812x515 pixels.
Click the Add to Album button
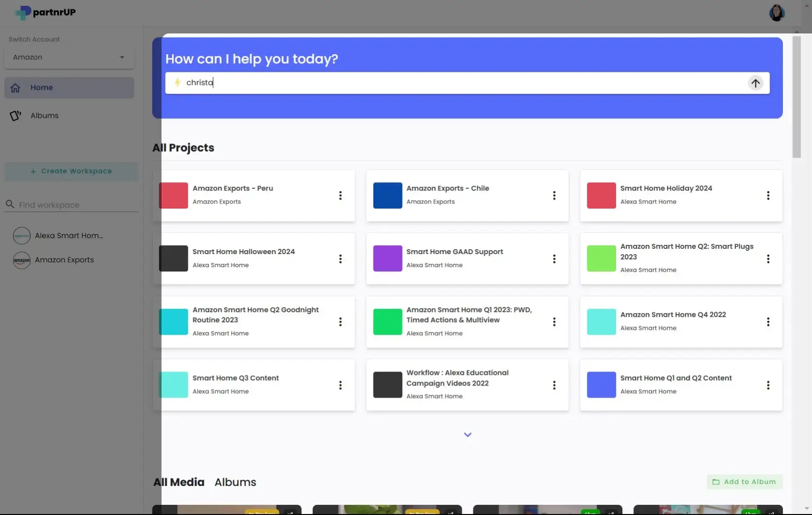745,482
